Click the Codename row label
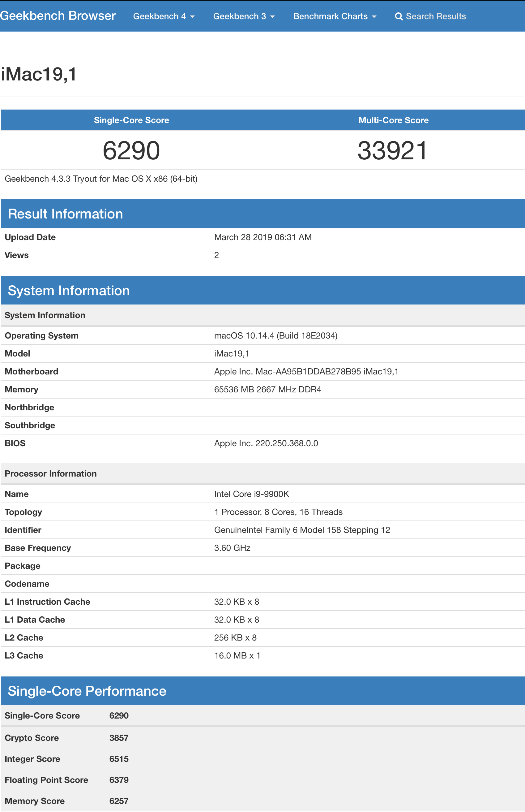Image resolution: width=525 pixels, height=812 pixels. tap(27, 584)
